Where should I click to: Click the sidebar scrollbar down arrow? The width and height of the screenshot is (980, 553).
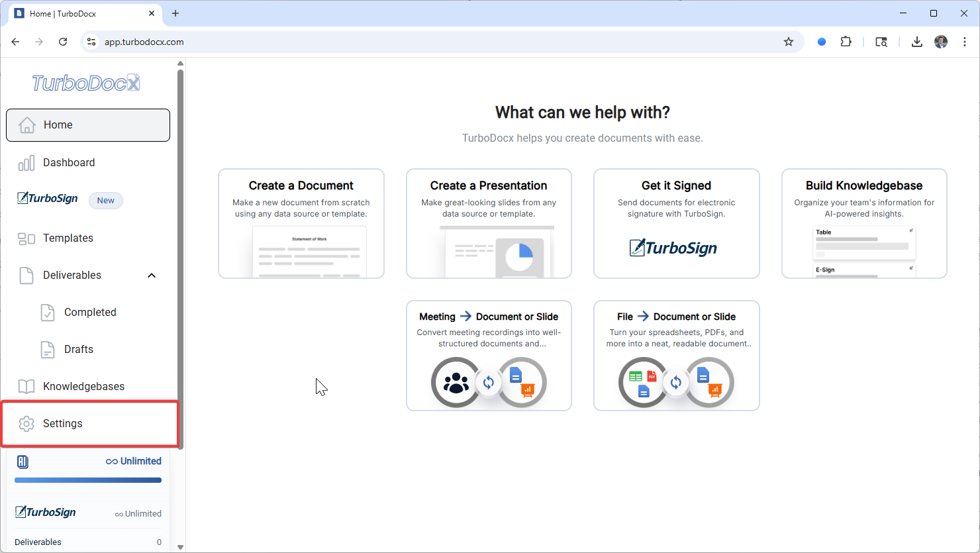tap(180, 547)
